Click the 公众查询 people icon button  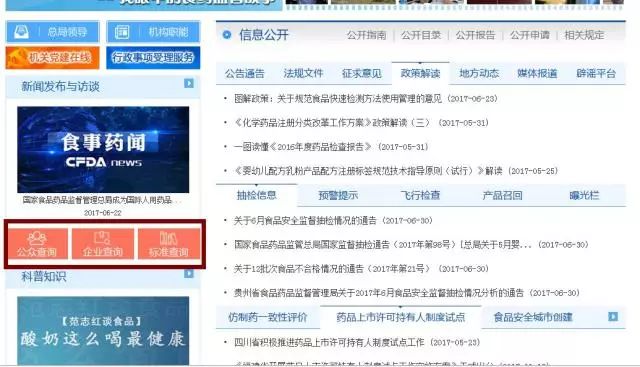click(x=37, y=244)
